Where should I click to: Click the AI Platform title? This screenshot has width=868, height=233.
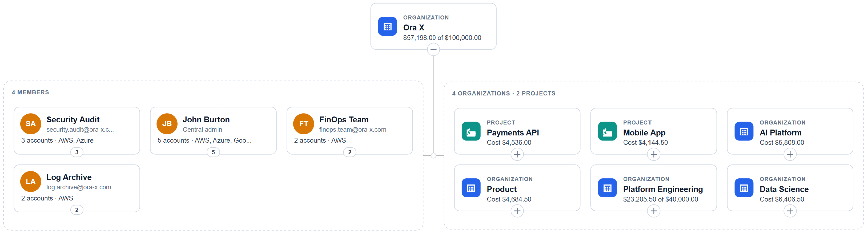point(780,132)
